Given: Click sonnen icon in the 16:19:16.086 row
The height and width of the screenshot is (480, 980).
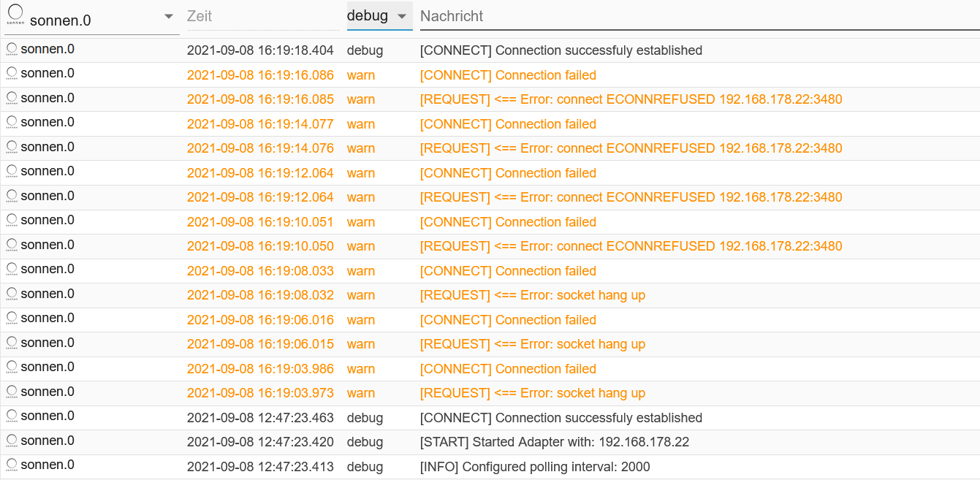Looking at the screenshot, I should pyautogui.click(x=12, y=74).
